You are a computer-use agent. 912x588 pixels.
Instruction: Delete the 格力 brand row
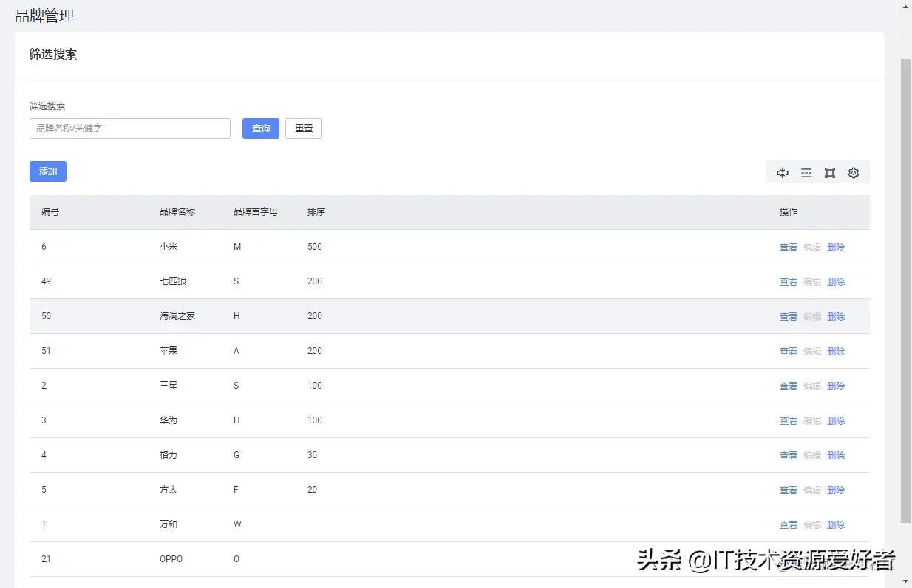pyautogui.click(x=836, y=456)
